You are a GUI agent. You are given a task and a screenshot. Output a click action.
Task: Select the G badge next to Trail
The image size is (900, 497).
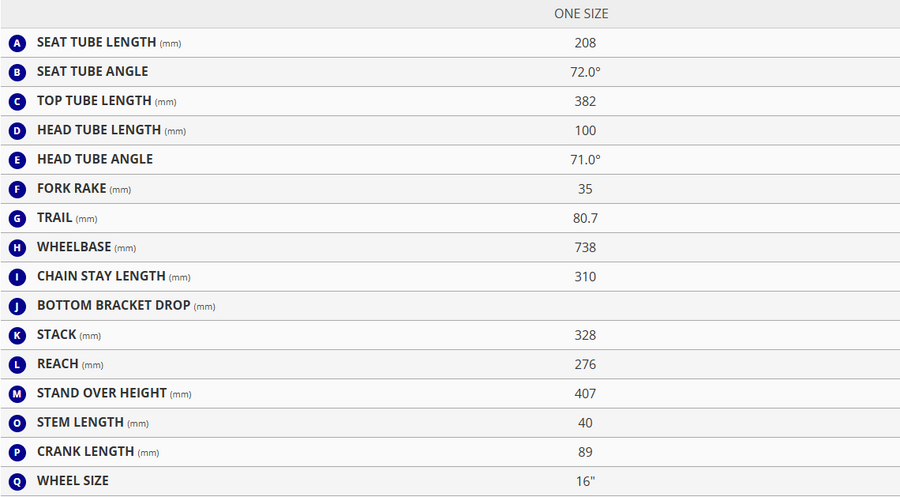(x=17, y=218)
